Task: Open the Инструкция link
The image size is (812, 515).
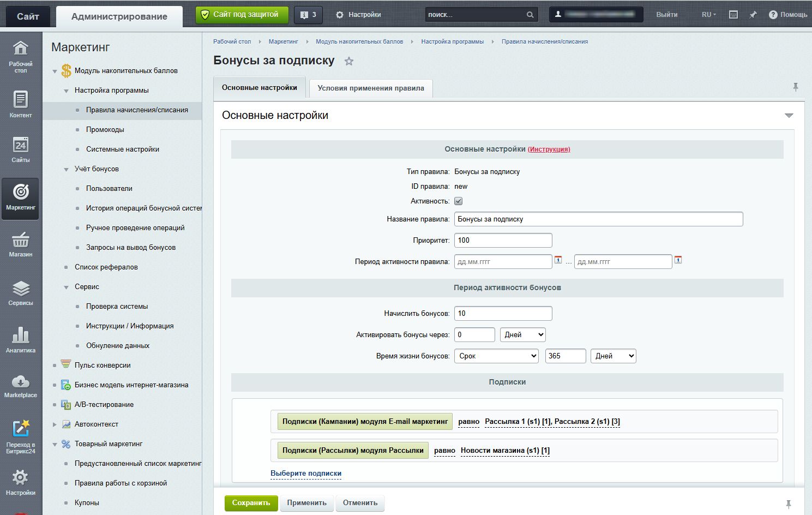Action: [549, 149]
